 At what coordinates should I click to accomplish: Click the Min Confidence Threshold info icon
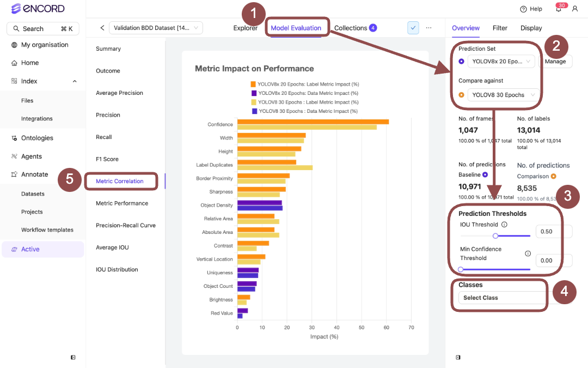pos(528,254)
